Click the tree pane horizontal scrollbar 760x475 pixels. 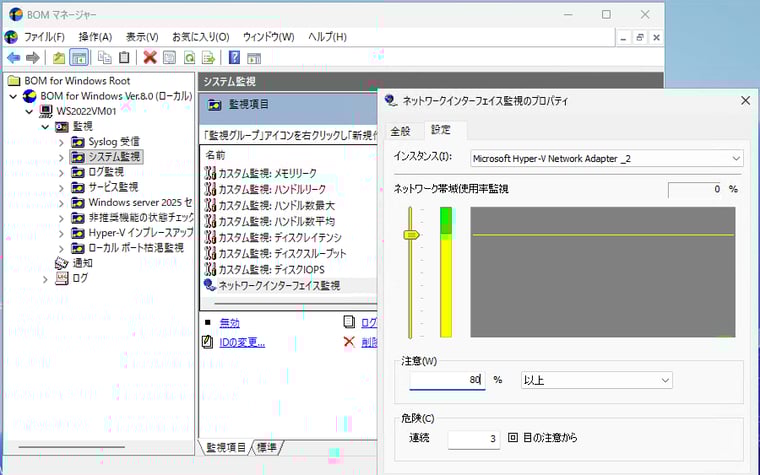coord(71,447)
